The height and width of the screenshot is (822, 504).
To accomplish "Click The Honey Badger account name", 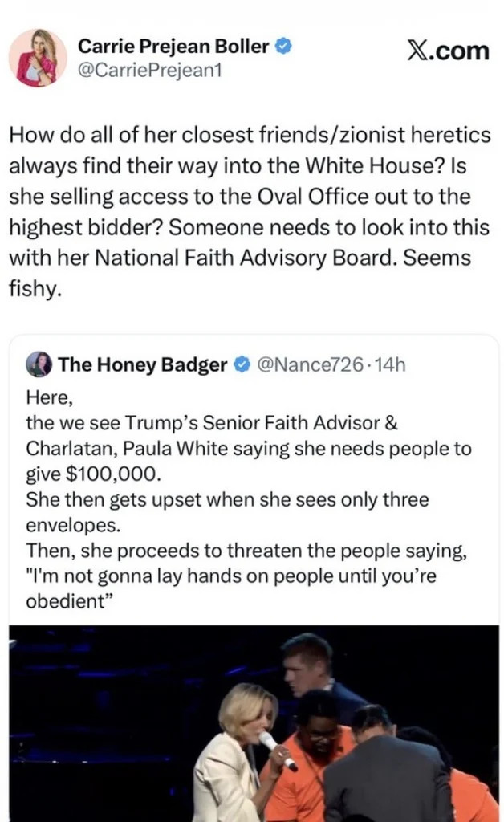I will coord(143,365).
